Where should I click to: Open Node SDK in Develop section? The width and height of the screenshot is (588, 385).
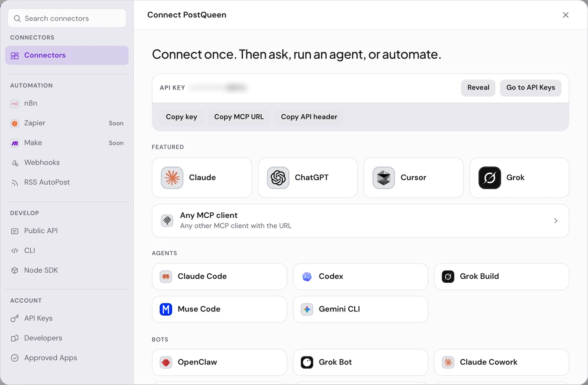pyautogui.click(x=67, y=270)
